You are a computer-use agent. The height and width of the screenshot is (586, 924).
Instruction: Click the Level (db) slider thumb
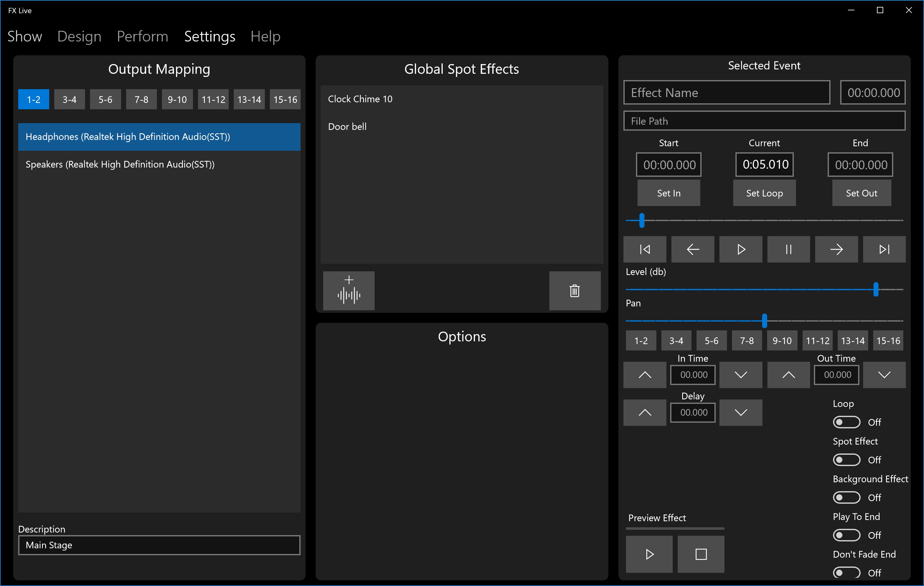[x=876, y=290]
